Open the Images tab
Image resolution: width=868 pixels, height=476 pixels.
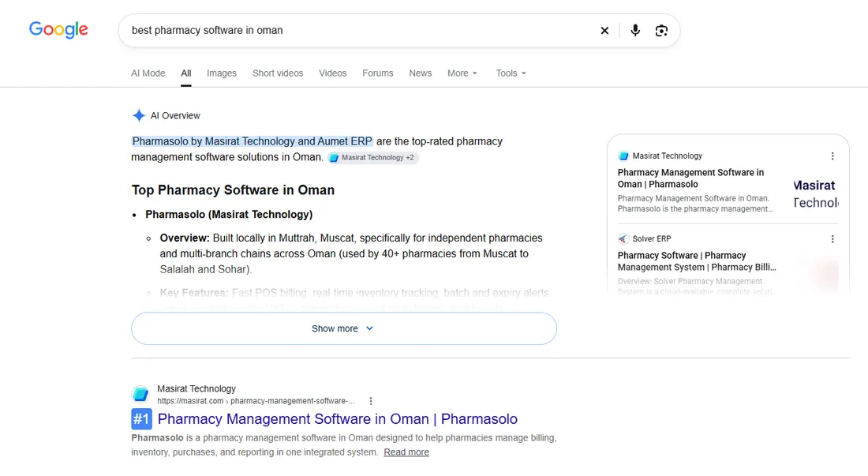pos(222,73)
